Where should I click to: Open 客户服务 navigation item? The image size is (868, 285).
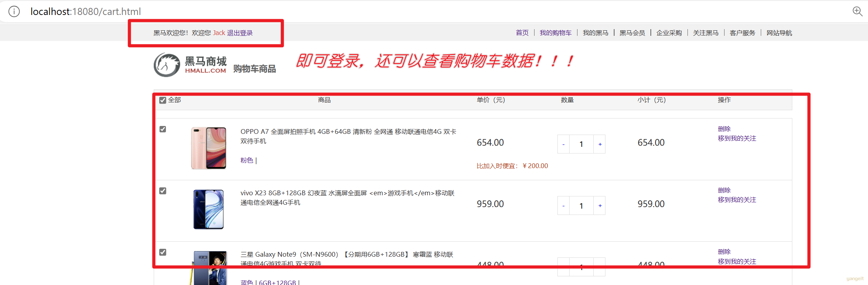pos(743,33)
